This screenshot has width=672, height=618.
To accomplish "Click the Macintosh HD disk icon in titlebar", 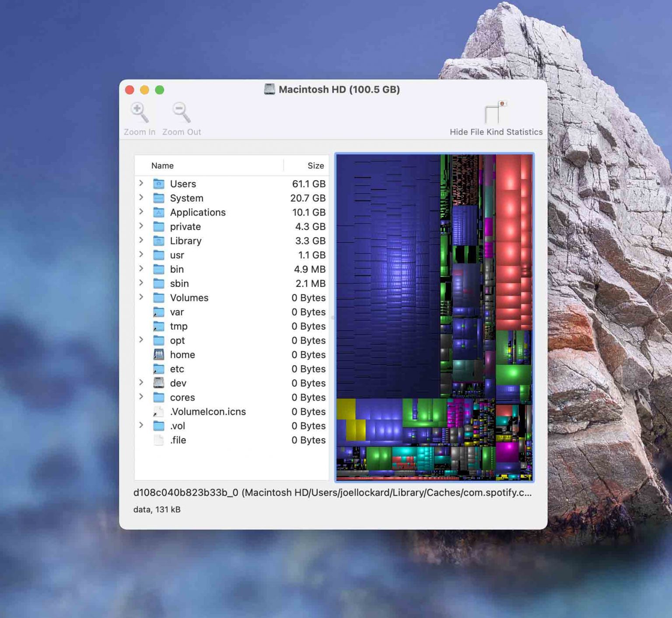I will [x=270, y=89].
